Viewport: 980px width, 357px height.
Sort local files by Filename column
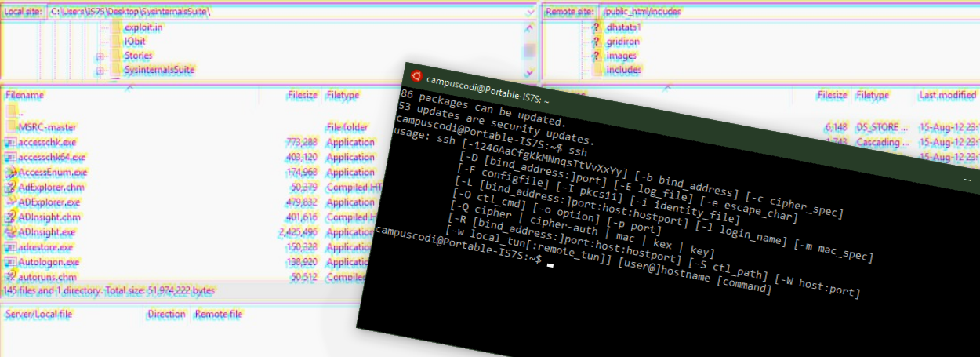[24, 95]
